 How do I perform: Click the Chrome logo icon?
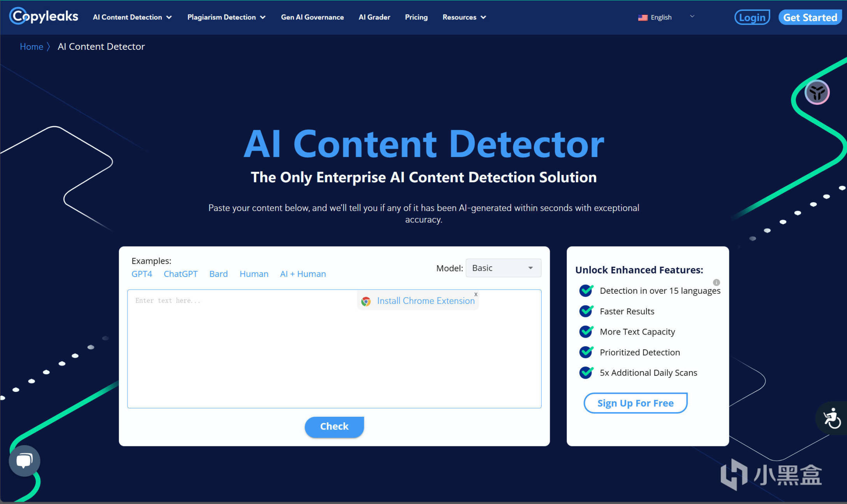tap(366, 301)
